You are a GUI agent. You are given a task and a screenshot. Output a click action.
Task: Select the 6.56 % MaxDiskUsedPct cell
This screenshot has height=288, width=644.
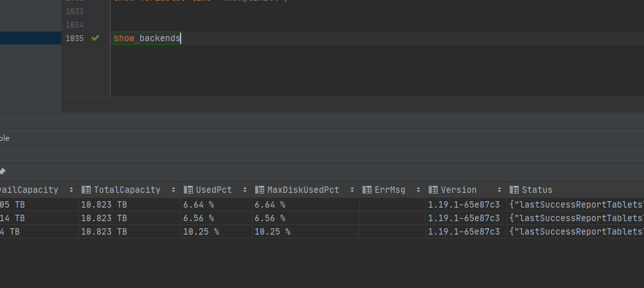270,218
